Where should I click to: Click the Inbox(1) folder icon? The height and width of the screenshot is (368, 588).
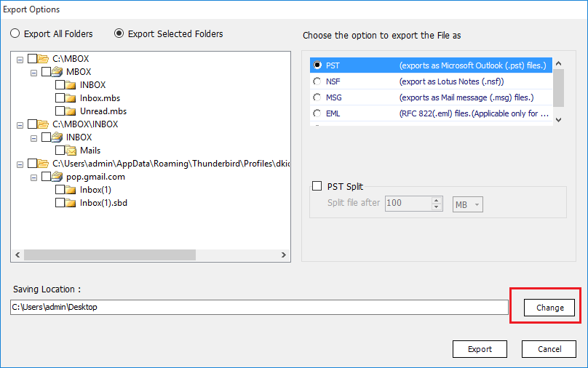(70, 190)
